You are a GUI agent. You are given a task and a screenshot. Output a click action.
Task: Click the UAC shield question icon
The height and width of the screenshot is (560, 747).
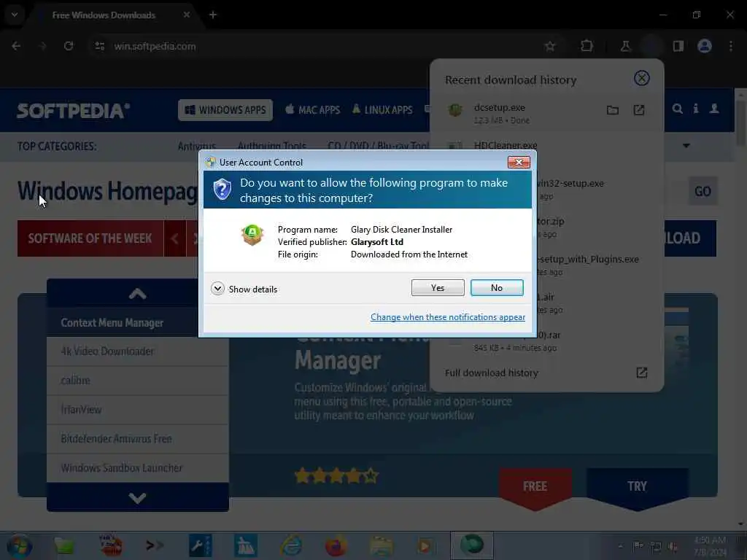(x=222, y=189)
